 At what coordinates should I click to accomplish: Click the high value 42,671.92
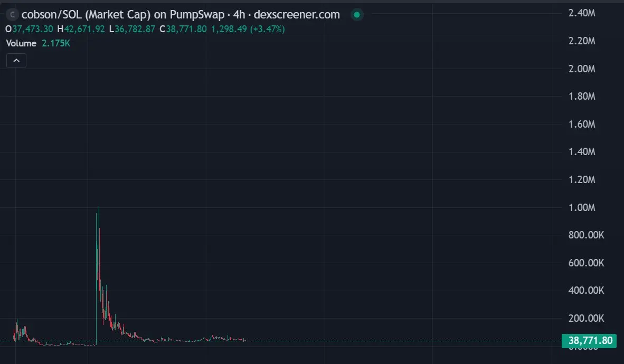click(84, 29)
